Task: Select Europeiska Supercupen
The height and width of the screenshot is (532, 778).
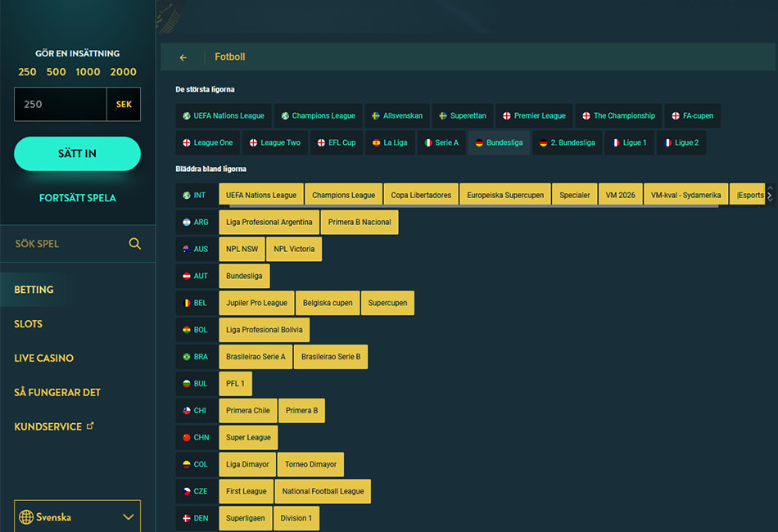Action: (x=505, y=195)
